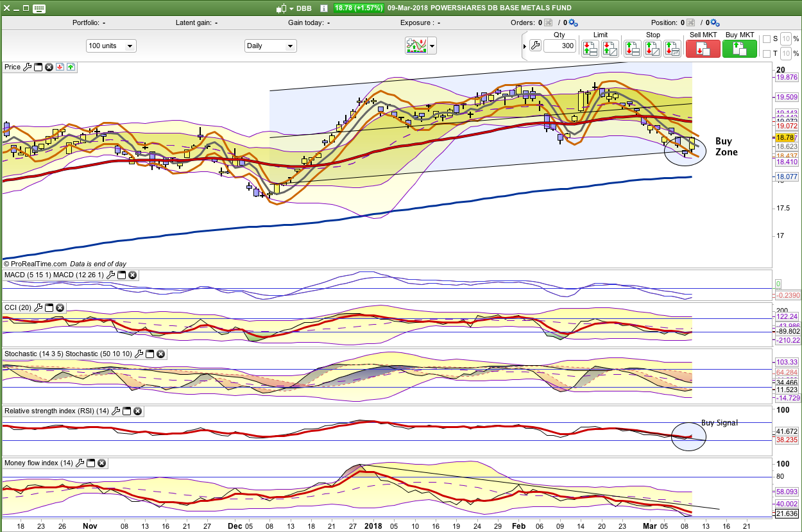The width and height of the screenshot is (802, 532).
Task: Collapse the trading toolbar arrow
Action: coord(524,46)
